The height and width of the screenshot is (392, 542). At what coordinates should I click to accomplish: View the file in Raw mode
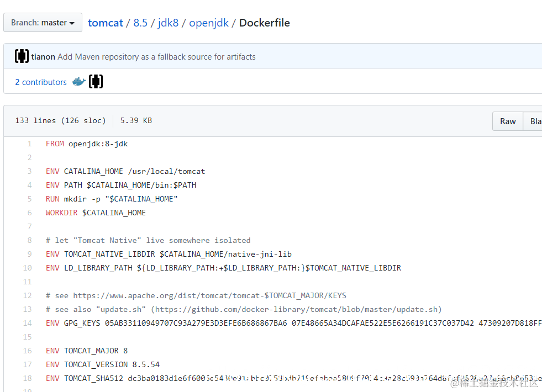[x=507, y=121]
